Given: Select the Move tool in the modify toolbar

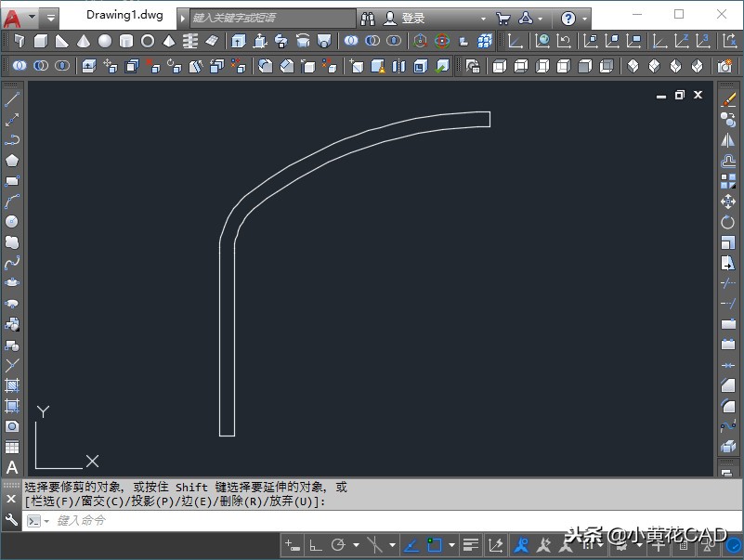Looking at the screenshot, I should [728, 202].
